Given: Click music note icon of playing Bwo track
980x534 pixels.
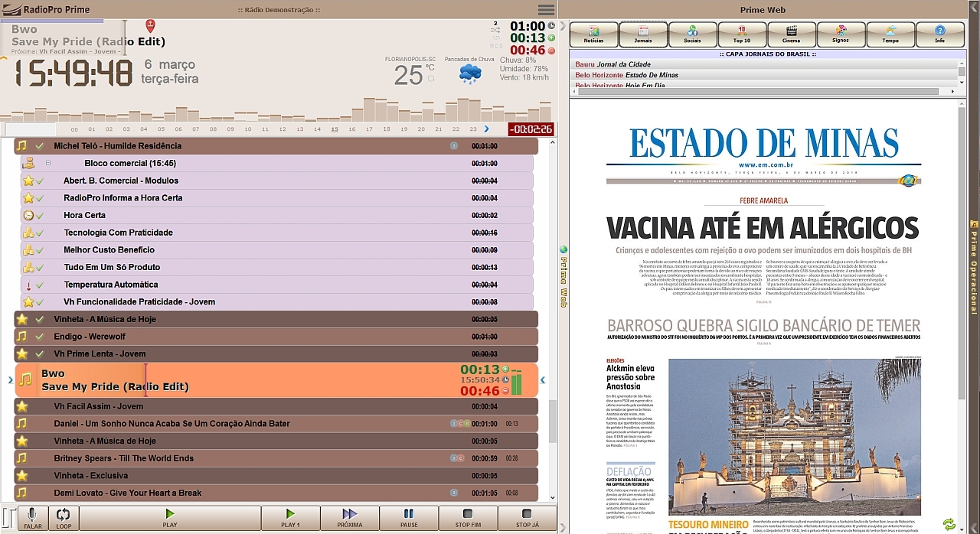Looking at the screenshot, I should [27, 379].
